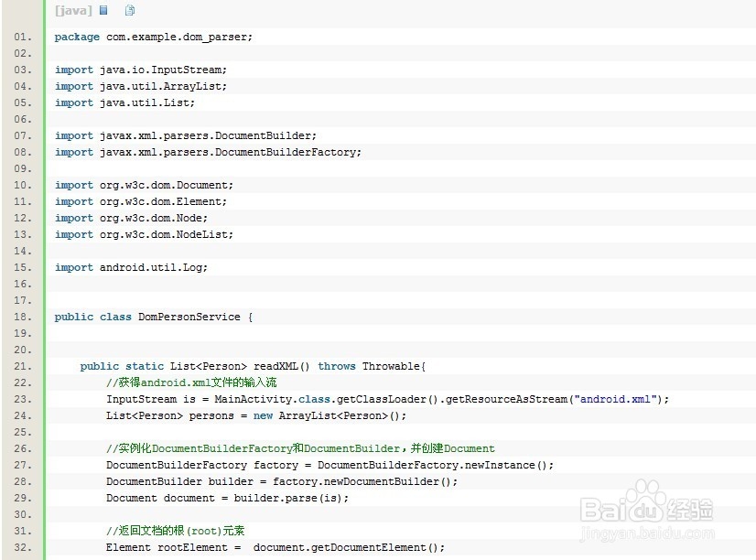Click the builder newDocumentBuilder() line
Image resolution: width=756 pixels, height=560 pixels.
[282, 481]
